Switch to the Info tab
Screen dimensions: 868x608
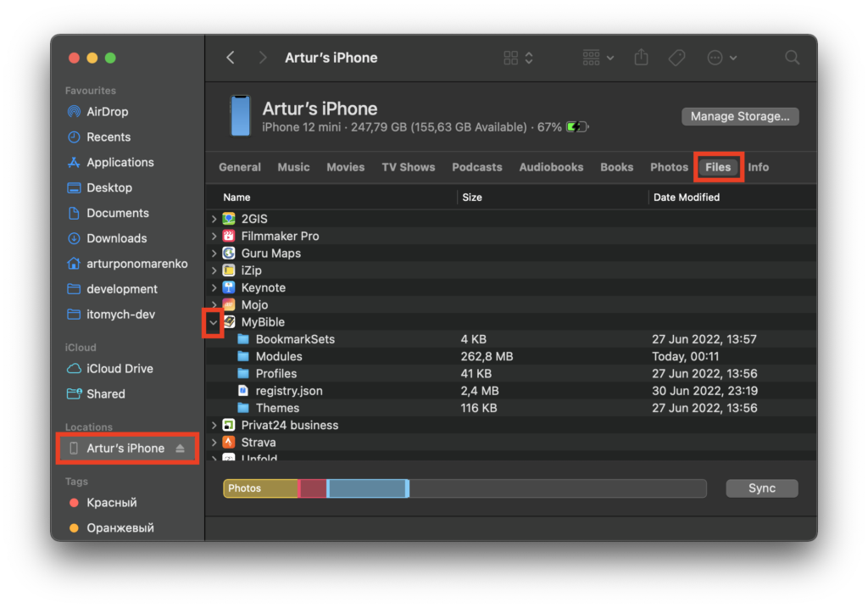point(759,167)
